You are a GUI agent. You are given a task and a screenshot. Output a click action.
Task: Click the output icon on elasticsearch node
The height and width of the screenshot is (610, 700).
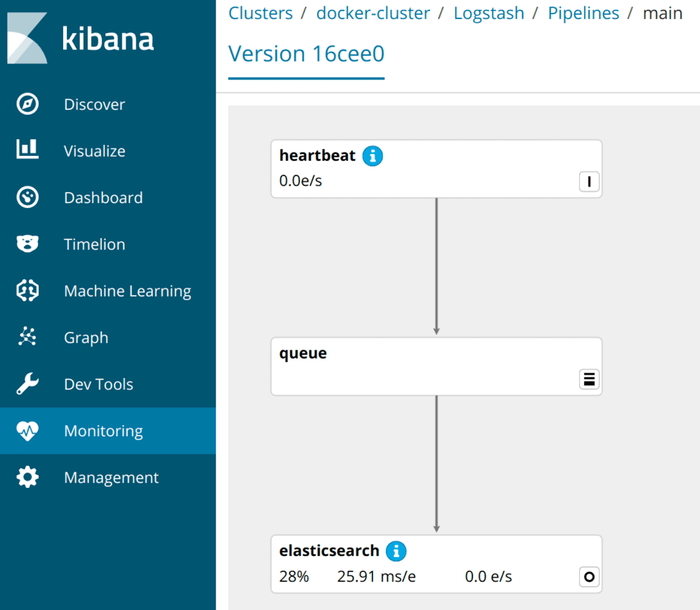[x=588, y=577]
